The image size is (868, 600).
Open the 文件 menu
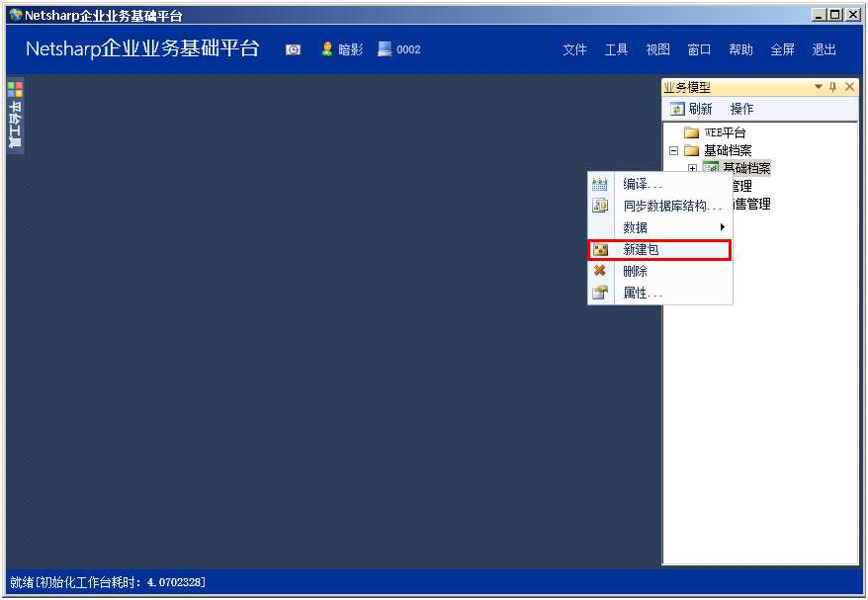(574, 49)
